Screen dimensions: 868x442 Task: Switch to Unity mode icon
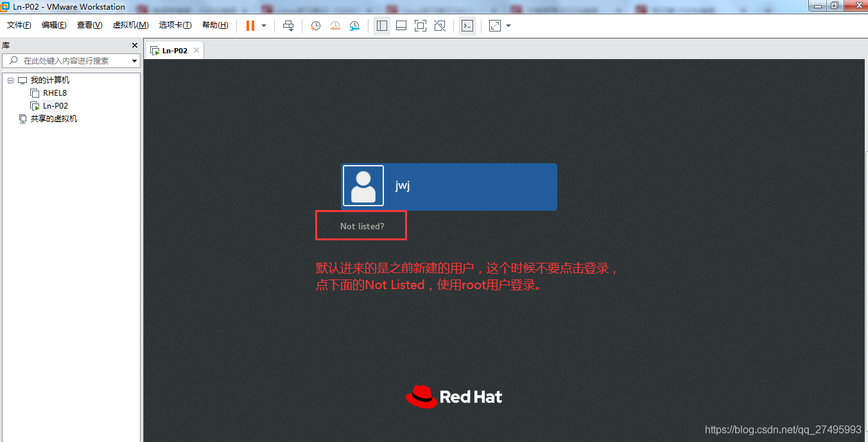(440, 26)
